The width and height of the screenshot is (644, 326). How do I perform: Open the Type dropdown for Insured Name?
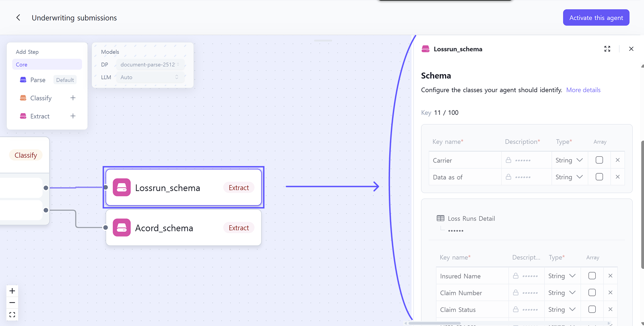pyautogui.click(x=562, y=276)
